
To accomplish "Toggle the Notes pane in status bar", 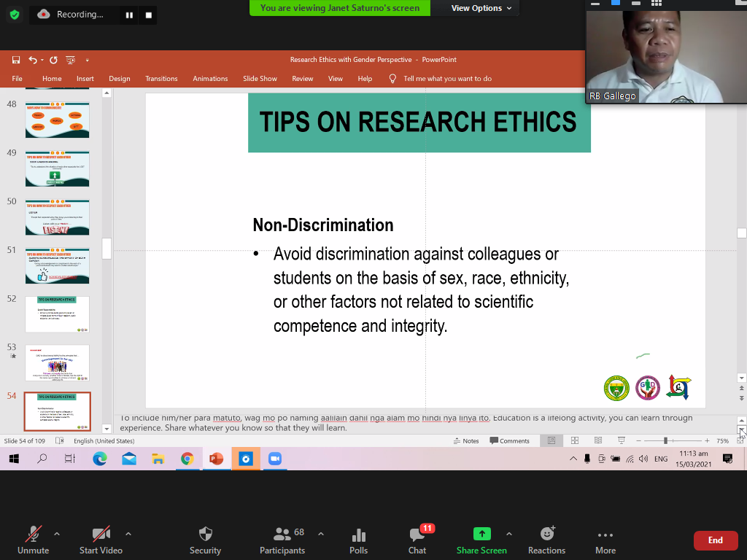I will click(466, 441).
